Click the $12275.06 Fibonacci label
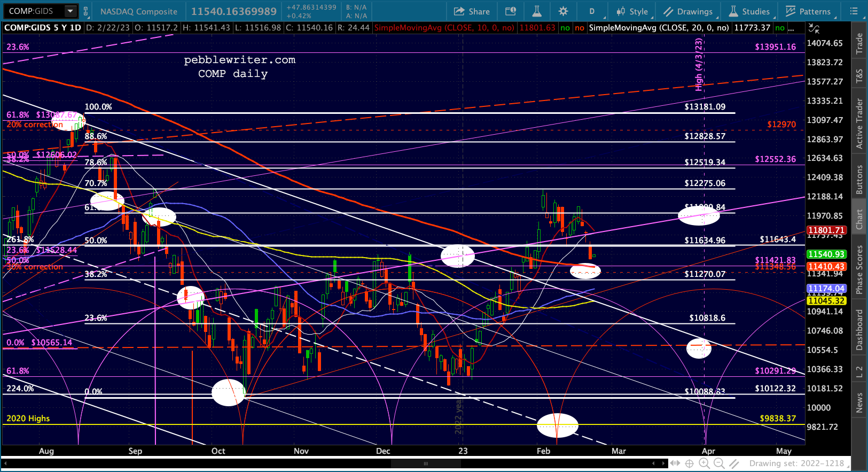The width and height of the screenshot is (868, 472). 705,183
